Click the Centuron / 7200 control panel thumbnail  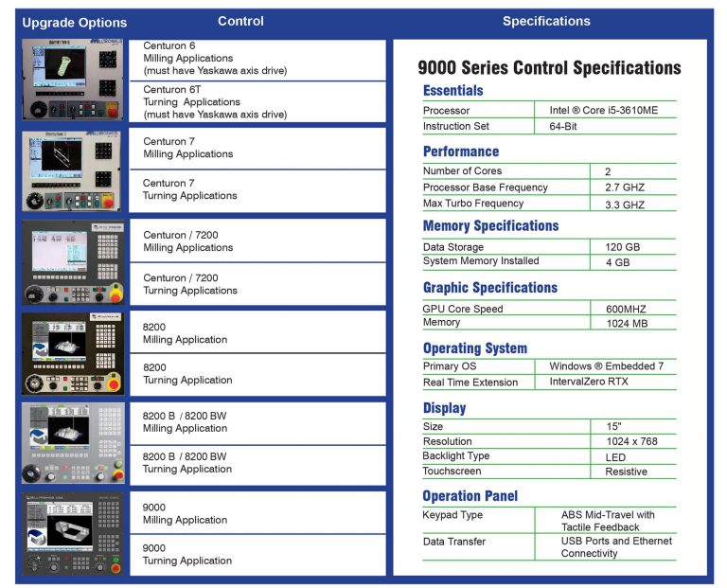pos(73,262)
